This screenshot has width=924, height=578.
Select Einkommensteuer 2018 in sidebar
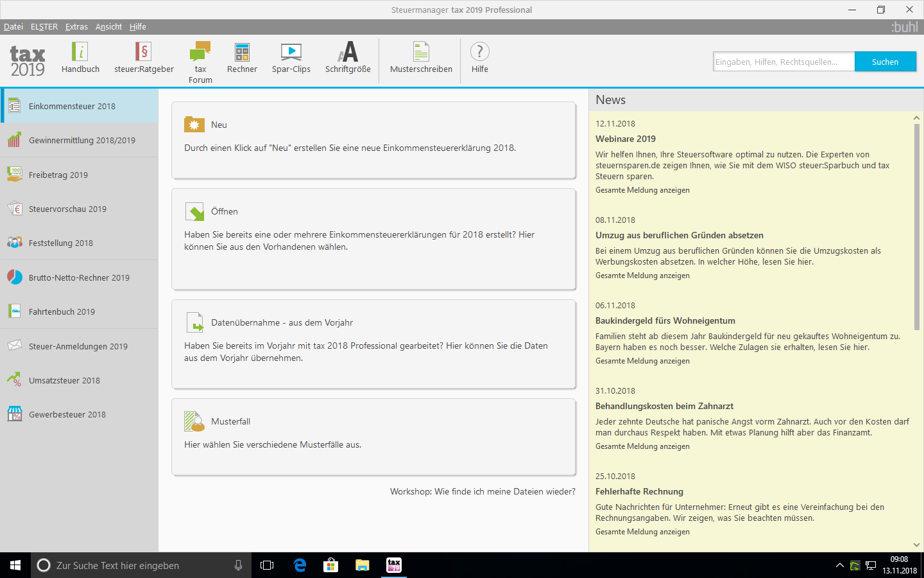79,106
